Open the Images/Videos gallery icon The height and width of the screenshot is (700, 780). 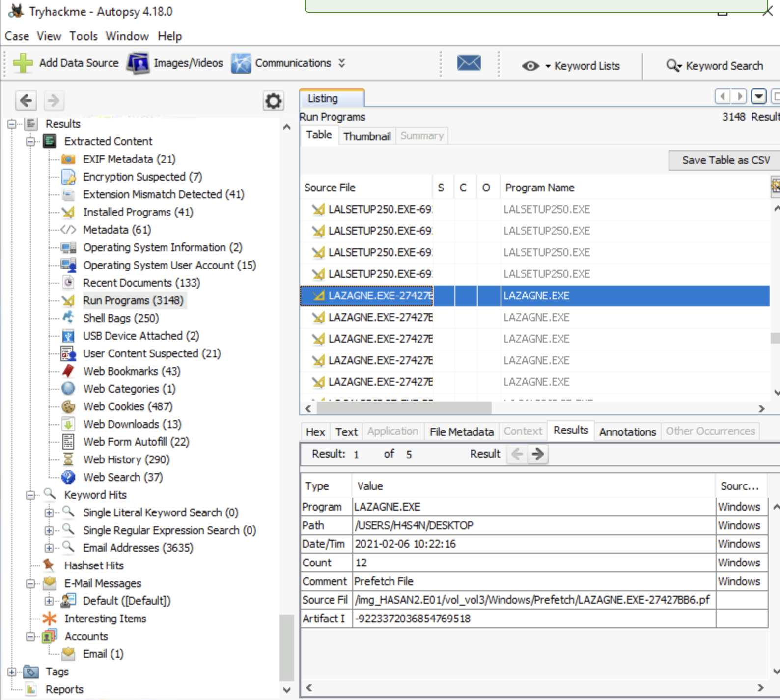138,63
